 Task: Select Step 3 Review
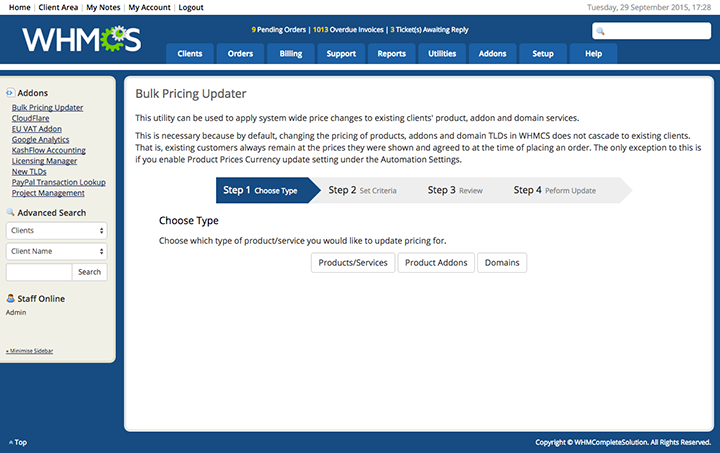click(455, 190)
